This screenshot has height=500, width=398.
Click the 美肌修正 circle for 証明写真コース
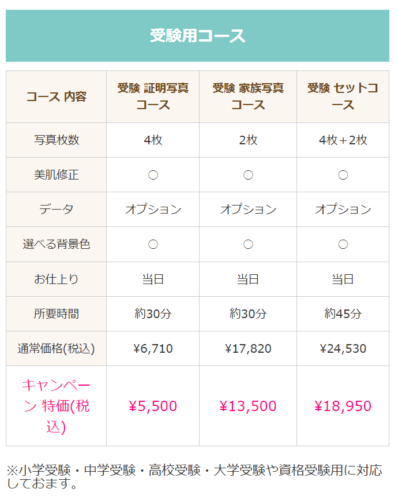(153, 175)
